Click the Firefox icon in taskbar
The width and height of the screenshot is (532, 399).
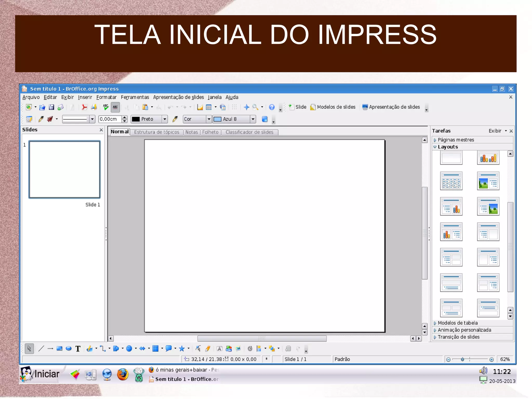click(123, 374)
